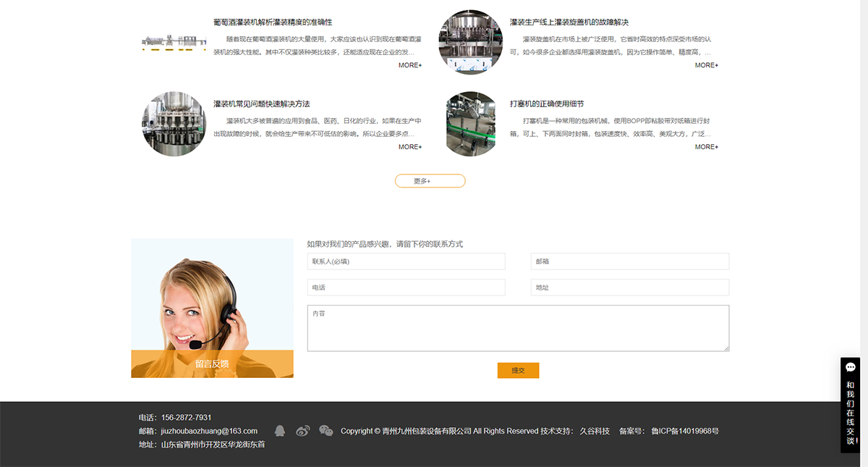Click the Weibo icon in footer

point(303,431)
